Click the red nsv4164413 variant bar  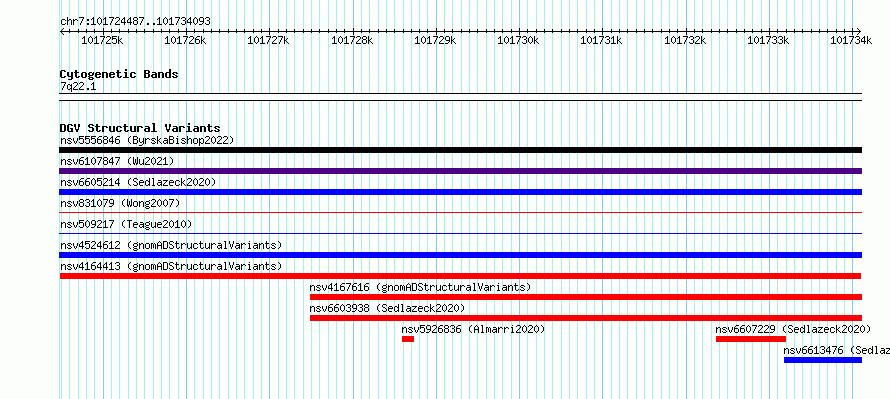(x=460, y=276)
